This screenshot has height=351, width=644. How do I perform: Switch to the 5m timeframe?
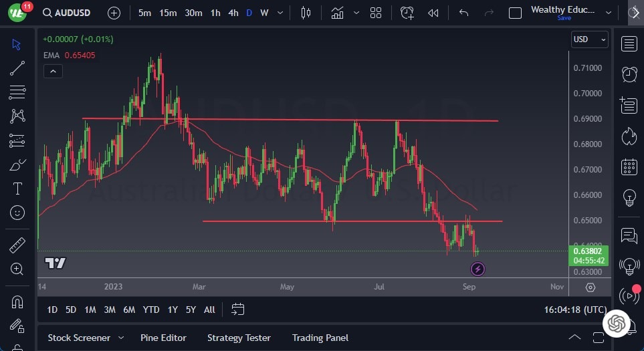point(144,13)
